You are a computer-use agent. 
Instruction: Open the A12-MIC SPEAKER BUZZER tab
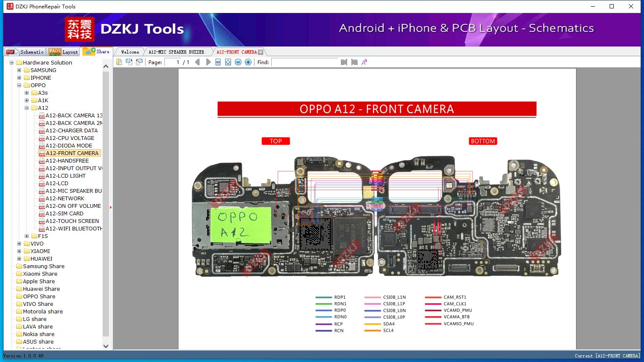click(x=177, y=52)
